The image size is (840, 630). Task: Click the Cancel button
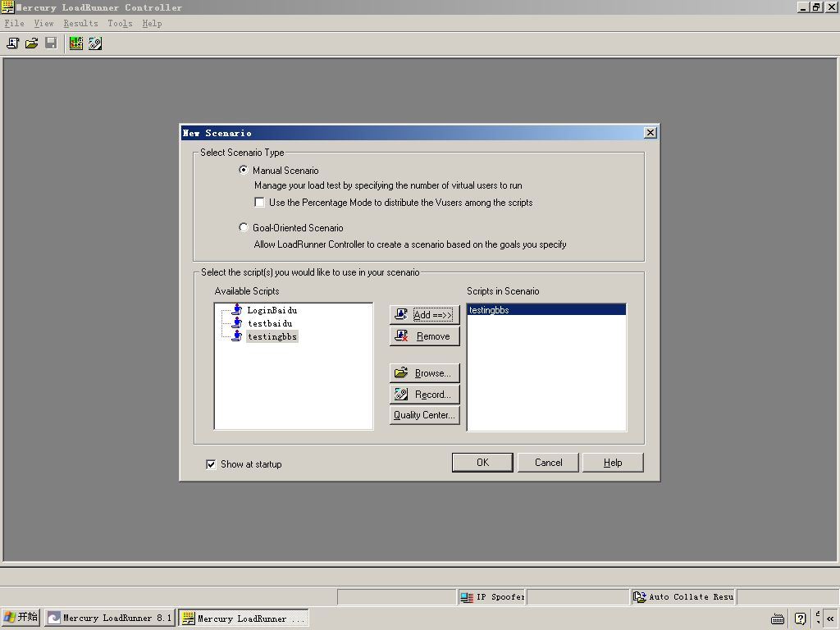[549, 463]
